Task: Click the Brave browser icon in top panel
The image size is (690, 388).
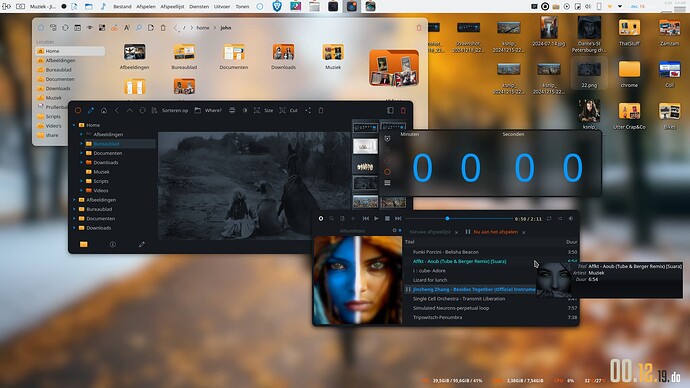Action: 277,6
